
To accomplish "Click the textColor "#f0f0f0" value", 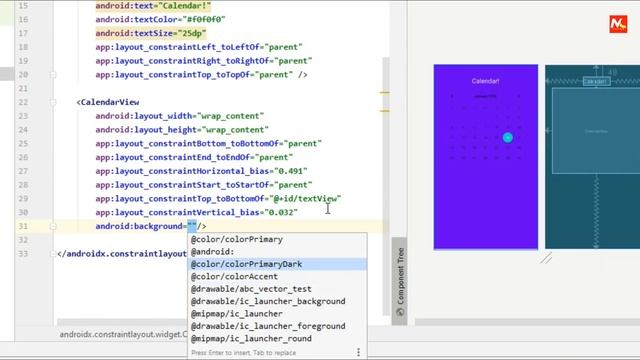I will [204, 19].
